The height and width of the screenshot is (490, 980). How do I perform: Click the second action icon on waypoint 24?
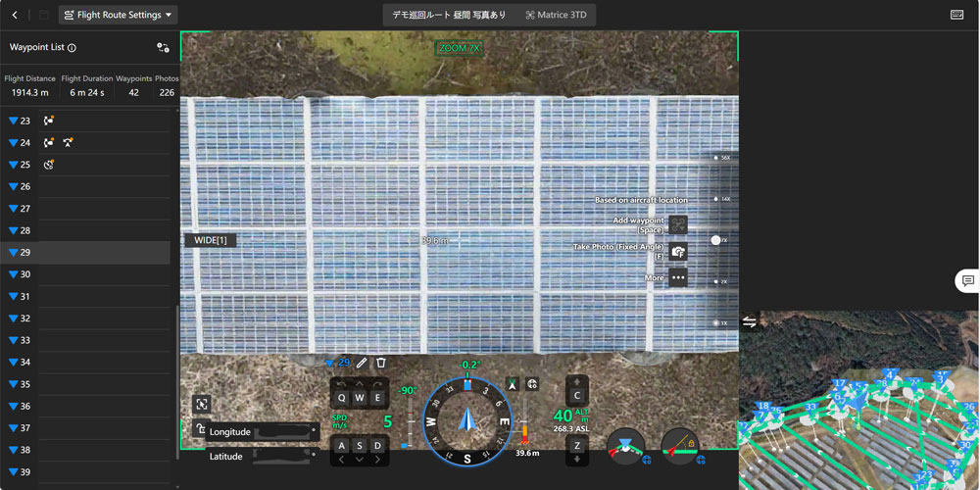pyautogui.click(x=69, y=142)
